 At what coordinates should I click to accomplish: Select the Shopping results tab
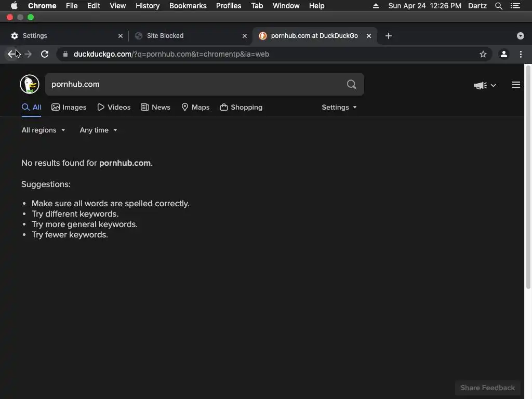click(241, 107)
